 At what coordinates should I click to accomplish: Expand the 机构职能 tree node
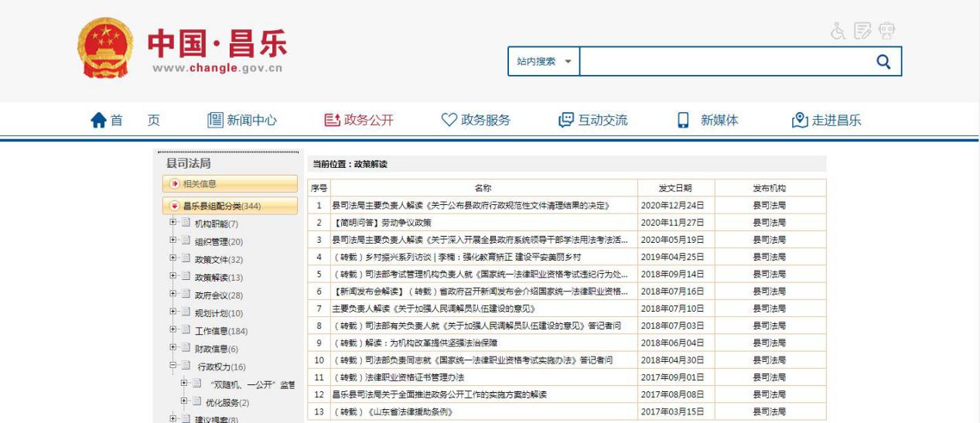173,223
